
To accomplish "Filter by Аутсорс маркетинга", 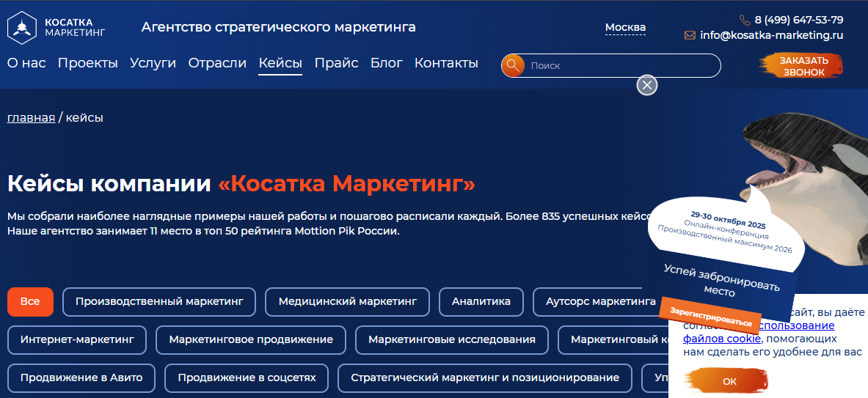I will [x=597, y=302].
